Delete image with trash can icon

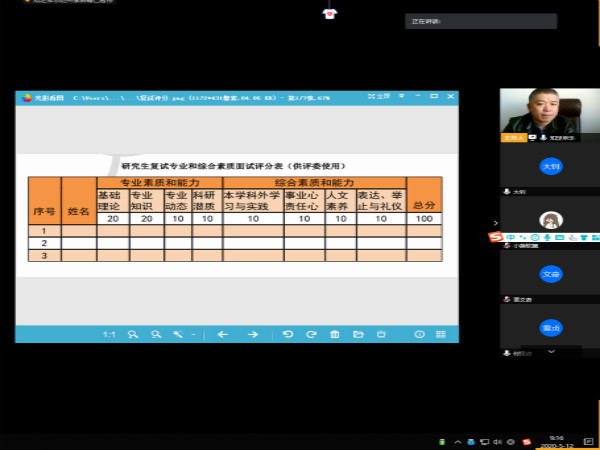[335, 334]
